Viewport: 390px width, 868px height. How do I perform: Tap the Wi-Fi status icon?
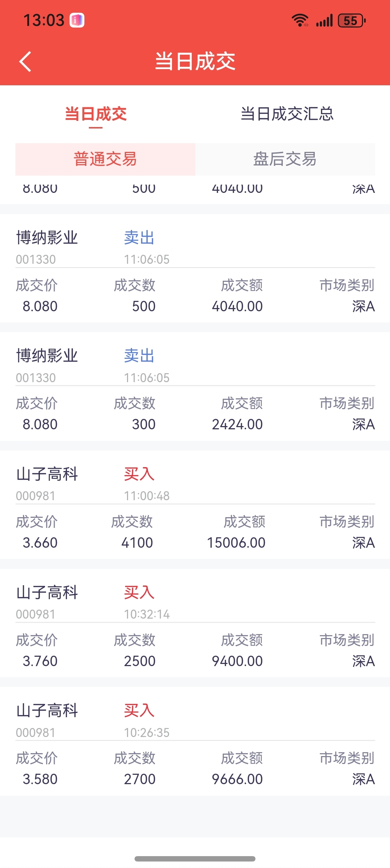[300, 21]
